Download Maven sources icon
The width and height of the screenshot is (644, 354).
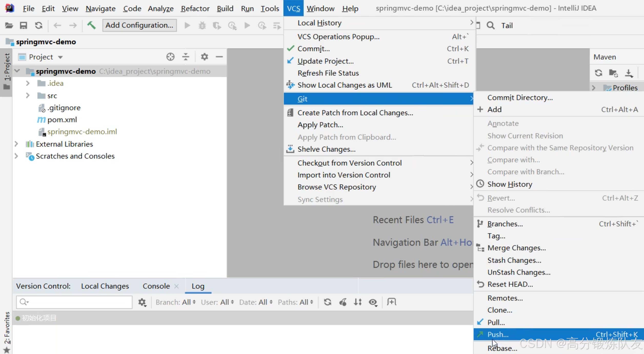[x=629, y=73]
